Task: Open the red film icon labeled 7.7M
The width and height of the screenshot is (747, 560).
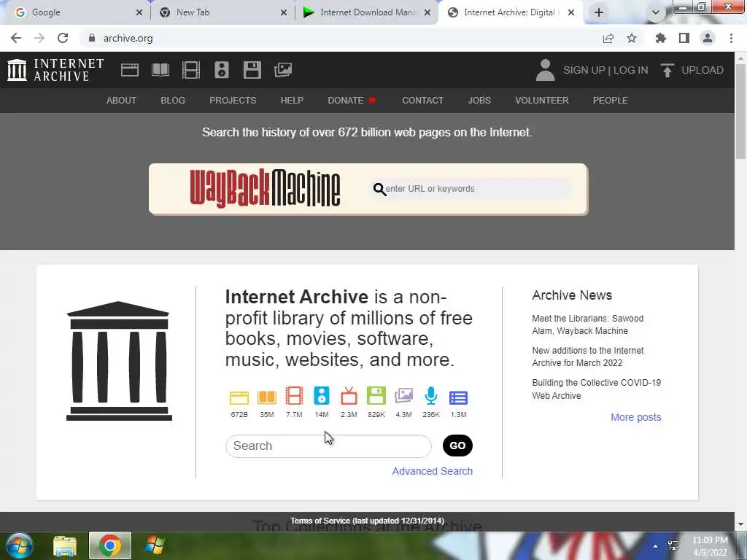Action: 294,396
